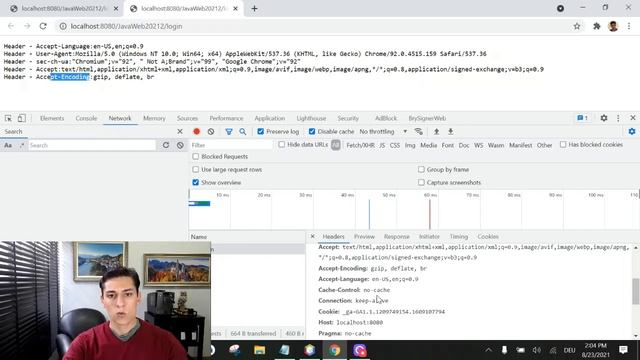Uncheck Show overview checkbox
The height and width of the screenshot is (360, 640).
coord(196,182)
